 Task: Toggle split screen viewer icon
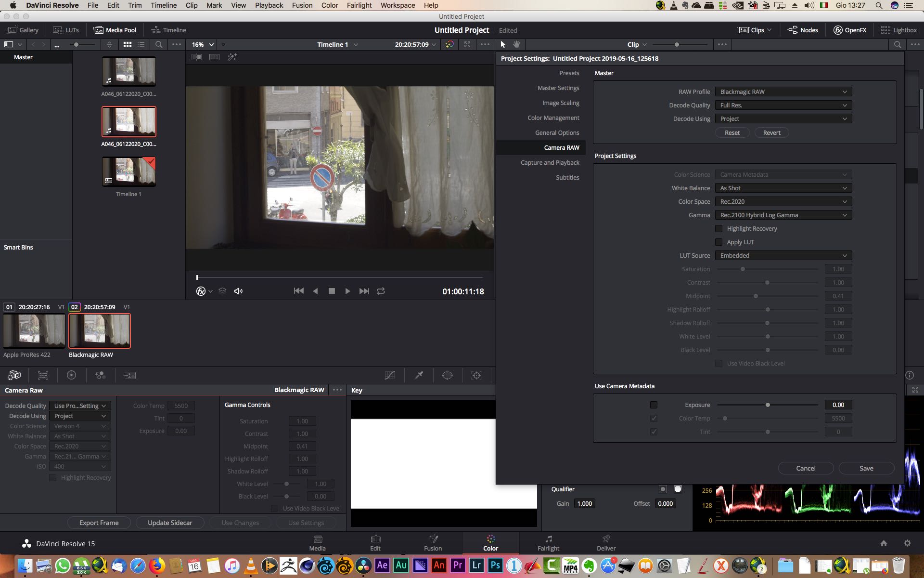pos(214,57)
